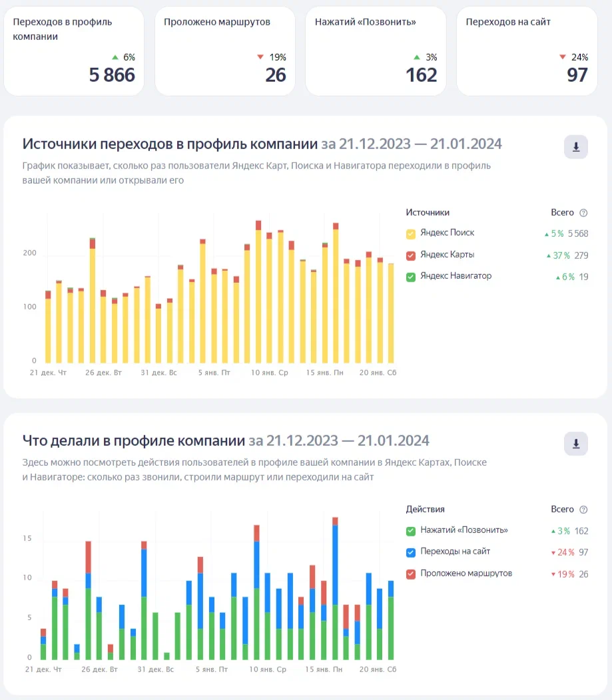
Task: Click help icon beside Всего in Действия legend
Action: pyautogui.click(x=583, y=510)
